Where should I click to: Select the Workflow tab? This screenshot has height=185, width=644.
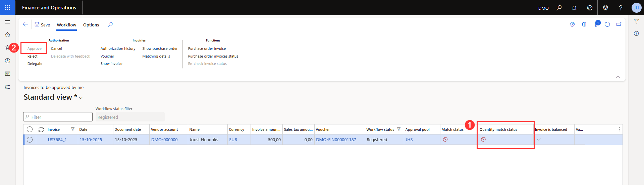pos(66,25)
